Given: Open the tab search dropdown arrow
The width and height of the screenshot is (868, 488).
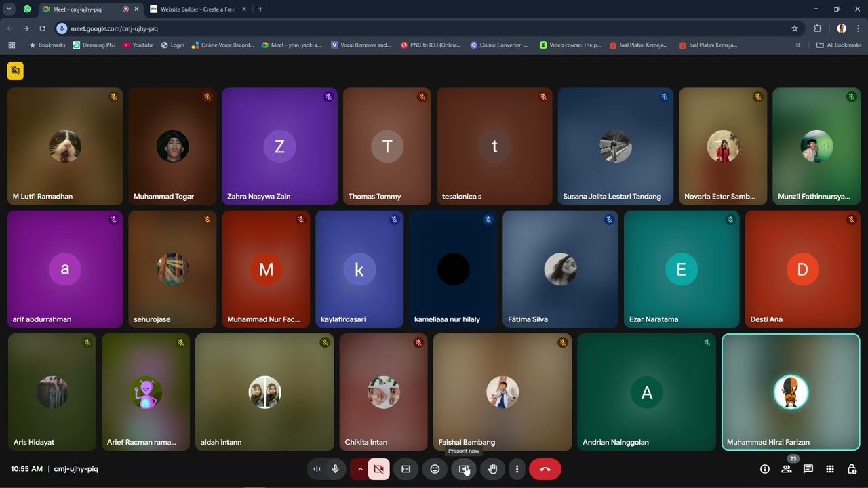Looking at the screenshot, I should (x=9, y=9).
